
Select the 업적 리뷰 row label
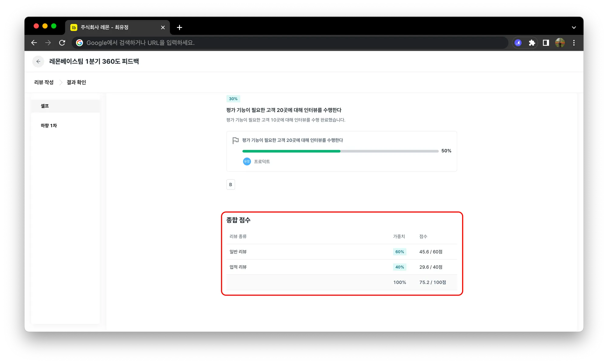tap(238, 267)
